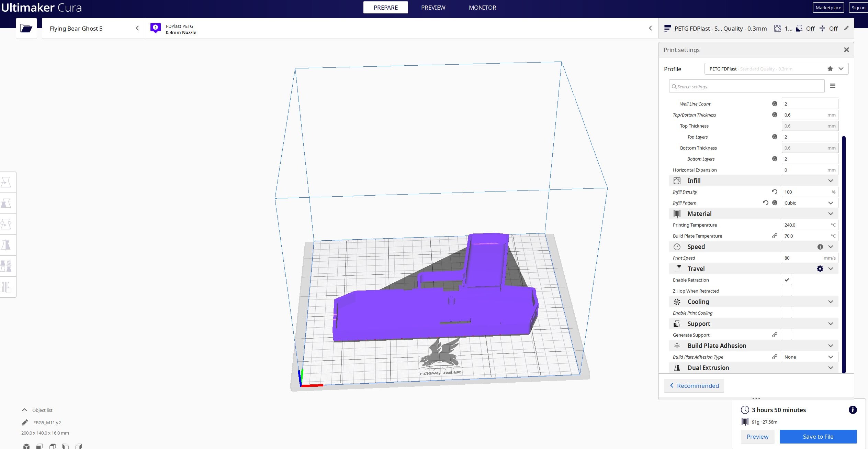Viewport: 868px width, 449px height.
Task: Open the Infill Pattern dropdown
Action: (x=810, y=203)
